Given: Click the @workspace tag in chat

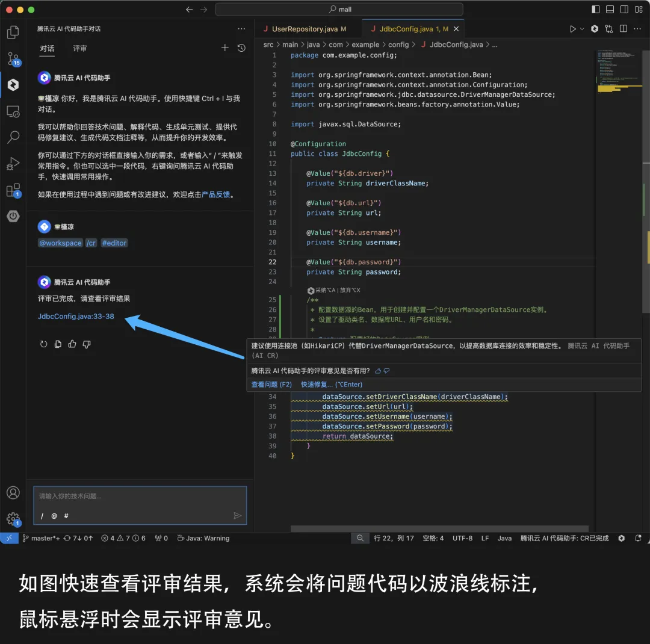Looking at the screenshot, I should (61, 243).
